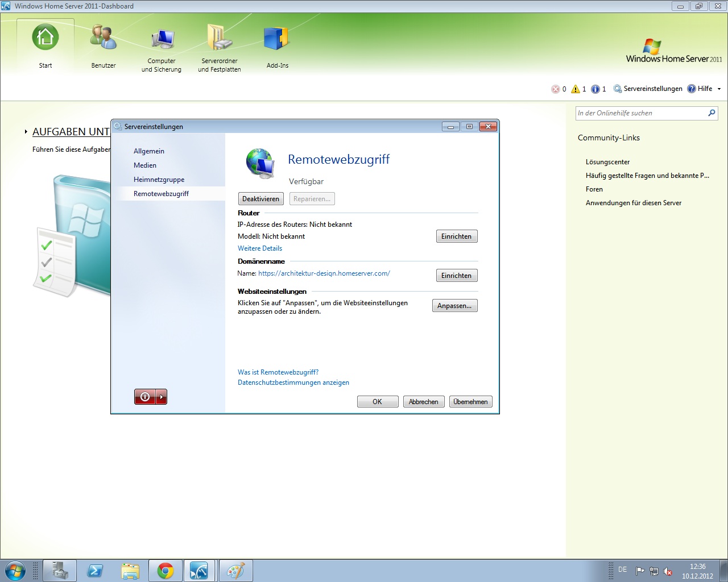Image resolution: width=728 pixels, height=582 pixels.
Task: Open Paint from the taskbar
Action: tap(235, 571)
